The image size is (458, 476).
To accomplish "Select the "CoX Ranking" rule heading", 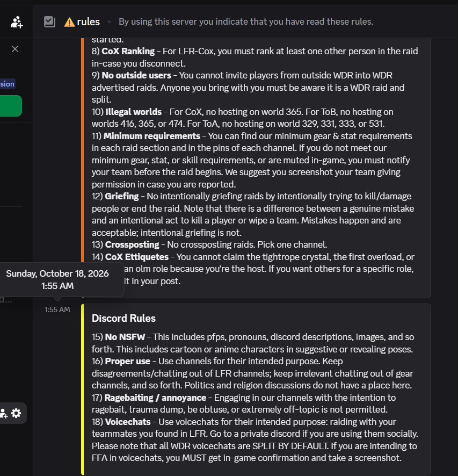I will coord(128,51).
